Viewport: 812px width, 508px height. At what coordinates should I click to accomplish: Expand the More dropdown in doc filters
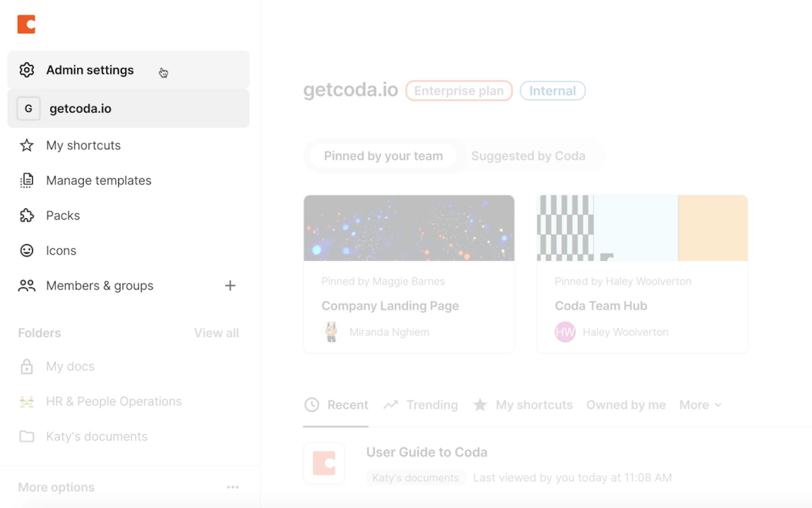click(x=700, y=405)
